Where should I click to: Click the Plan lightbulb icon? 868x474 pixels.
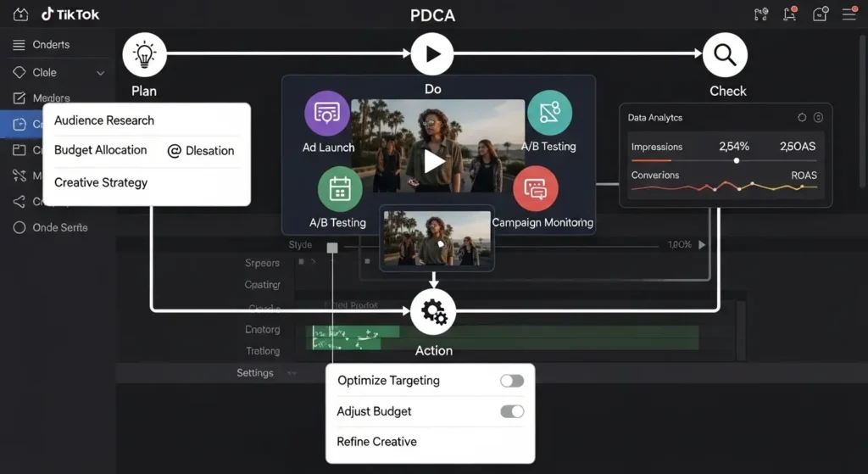coord(144,55)
